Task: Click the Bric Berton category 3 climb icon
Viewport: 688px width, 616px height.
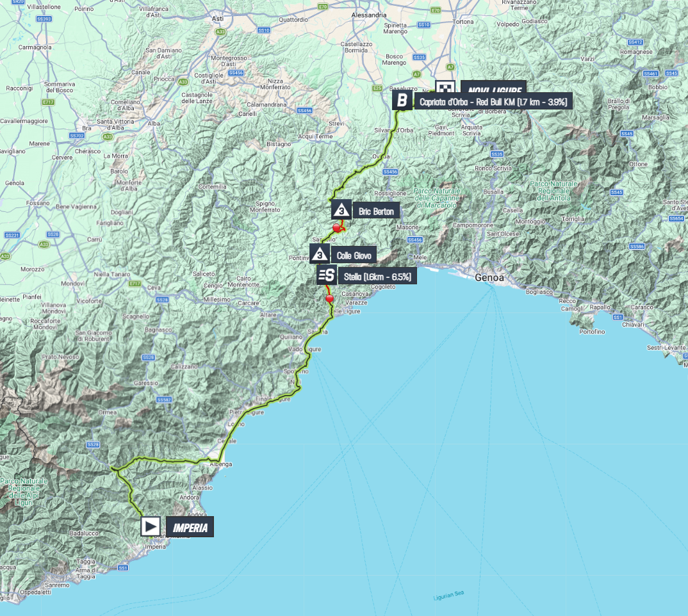Action: click(341, 210)
